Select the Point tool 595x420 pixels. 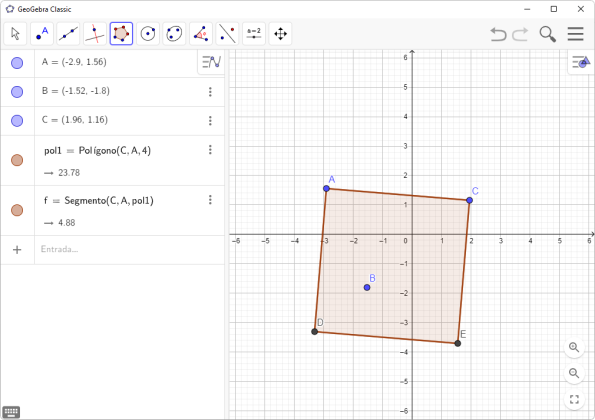point(42,34)
